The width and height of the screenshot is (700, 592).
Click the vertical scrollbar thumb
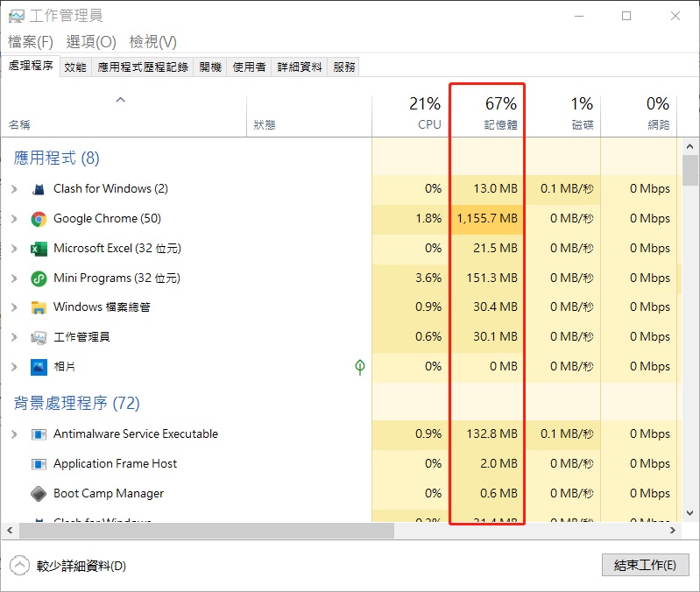coord(689,170)
